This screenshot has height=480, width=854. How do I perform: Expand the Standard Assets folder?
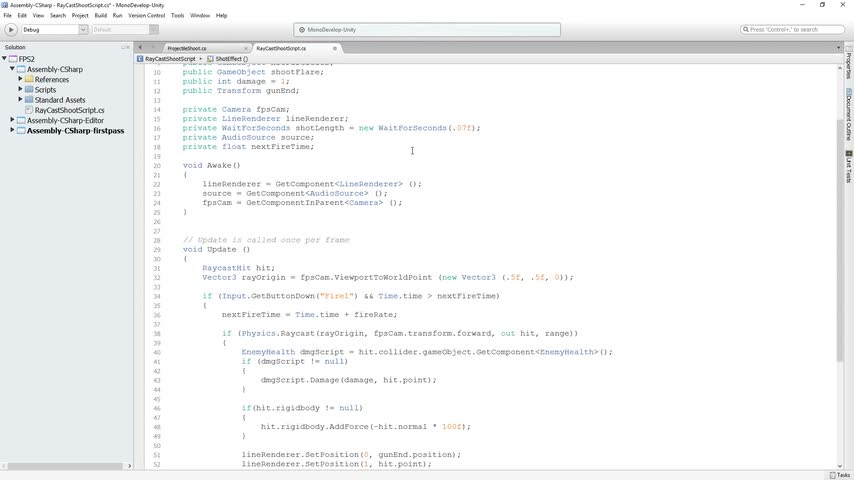[20, 99]
